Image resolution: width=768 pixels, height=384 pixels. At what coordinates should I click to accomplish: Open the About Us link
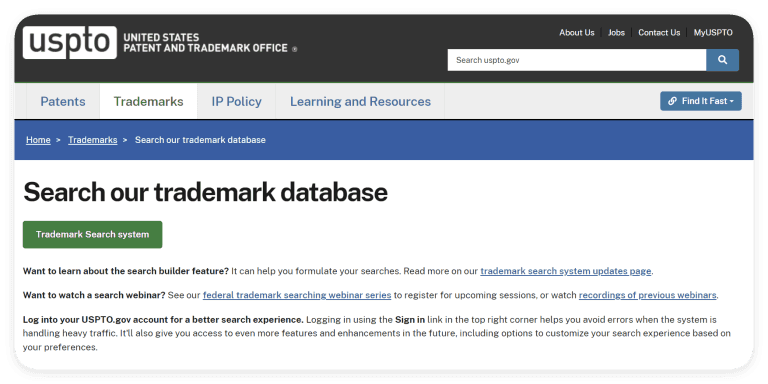click(576, 33)
